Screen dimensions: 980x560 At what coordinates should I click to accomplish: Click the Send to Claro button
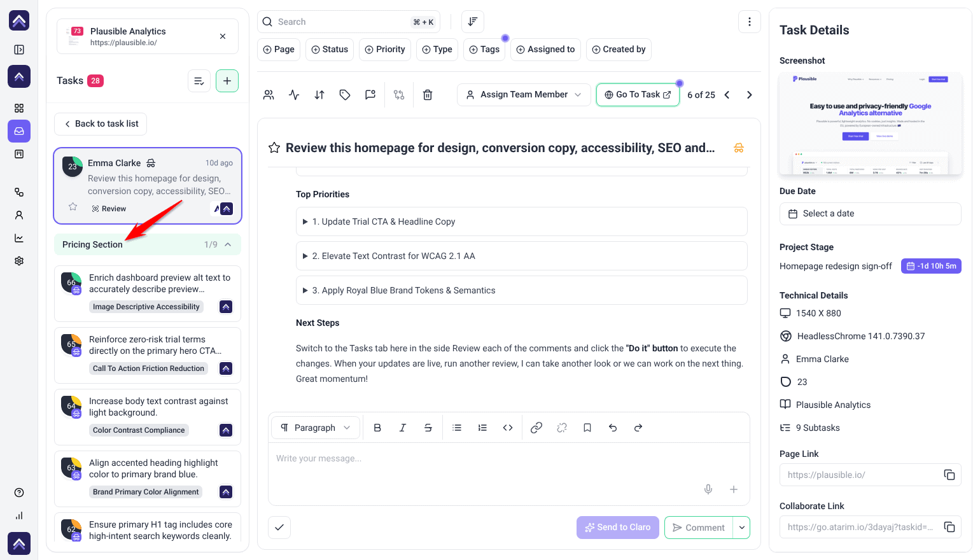coord(618,527)
